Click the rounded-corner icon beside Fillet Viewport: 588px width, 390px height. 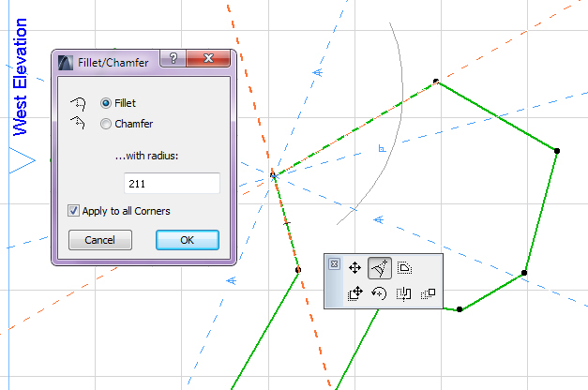78,104
